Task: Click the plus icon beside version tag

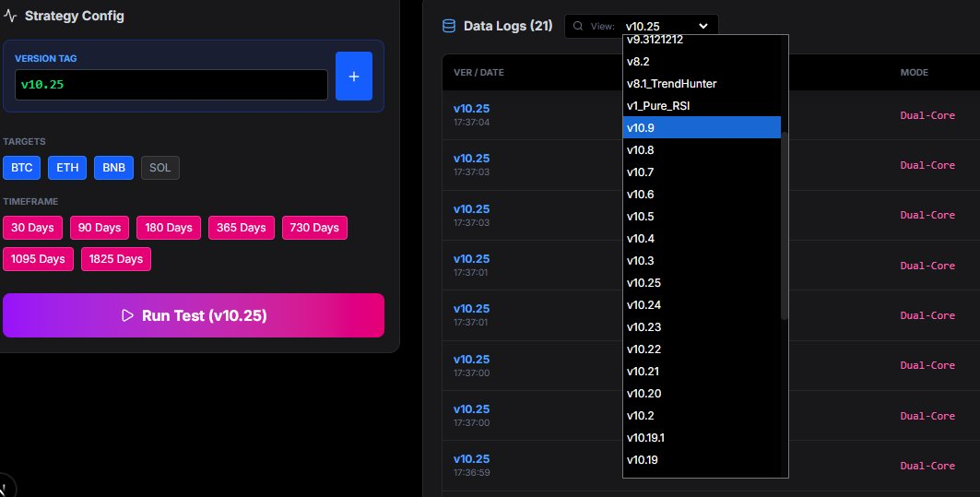Action: (354, 76)
